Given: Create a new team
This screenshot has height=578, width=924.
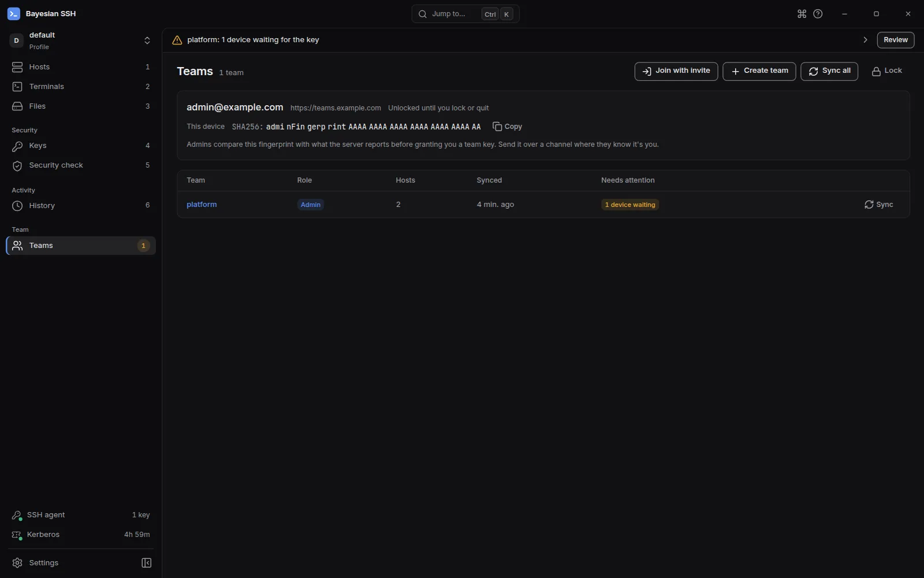Looking at the screenshot, I should (759, 71).
